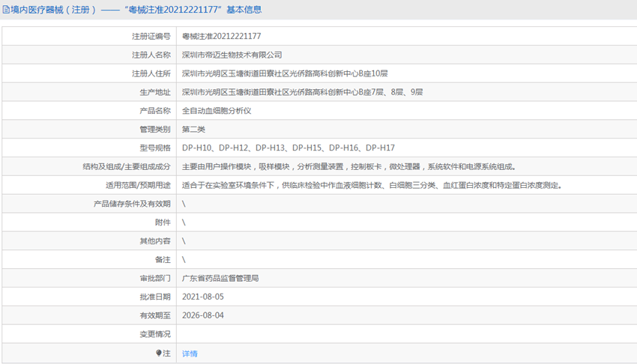The height and width of the screenshot is (364, 637).
Task: Click the bullet icon beside 注 label
Action: (x=159, y=353)
